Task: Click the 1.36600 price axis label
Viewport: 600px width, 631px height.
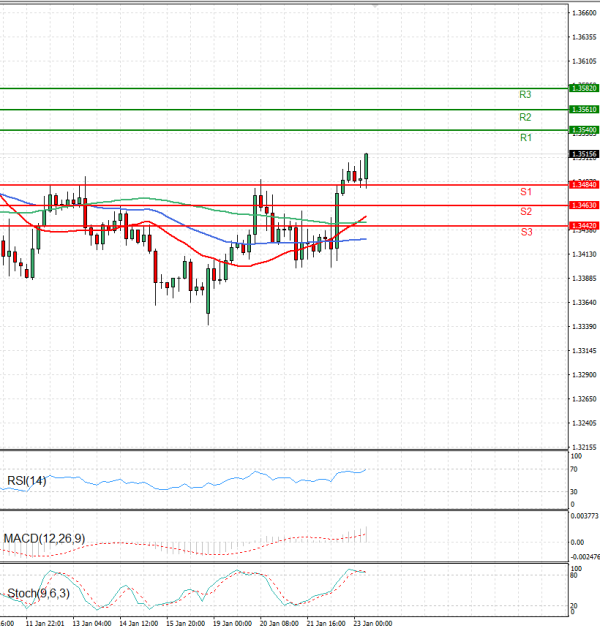Action: pyautogui.click(x=584, y=12)
